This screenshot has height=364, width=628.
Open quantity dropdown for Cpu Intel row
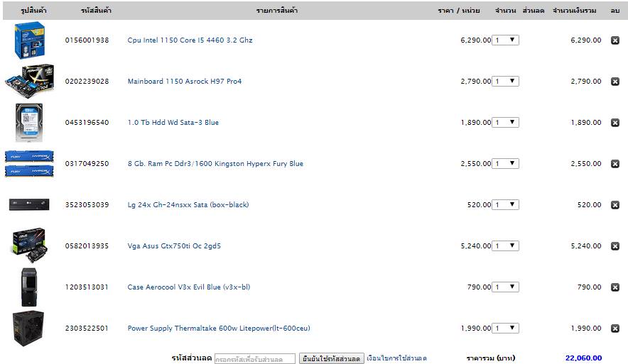pyautogui.click(x=505, y=40)
